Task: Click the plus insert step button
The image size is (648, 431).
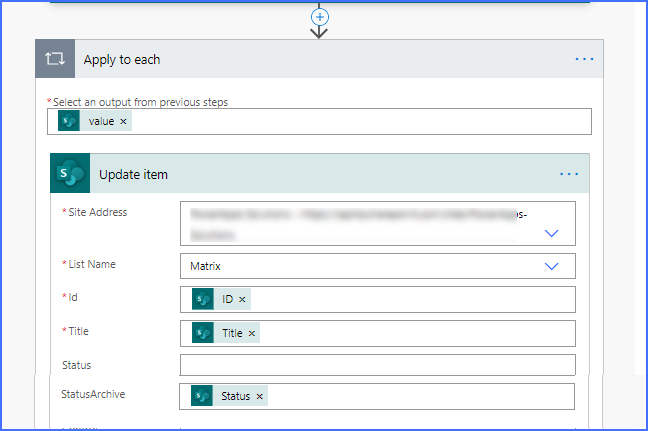Action: [x=319, y=17]
